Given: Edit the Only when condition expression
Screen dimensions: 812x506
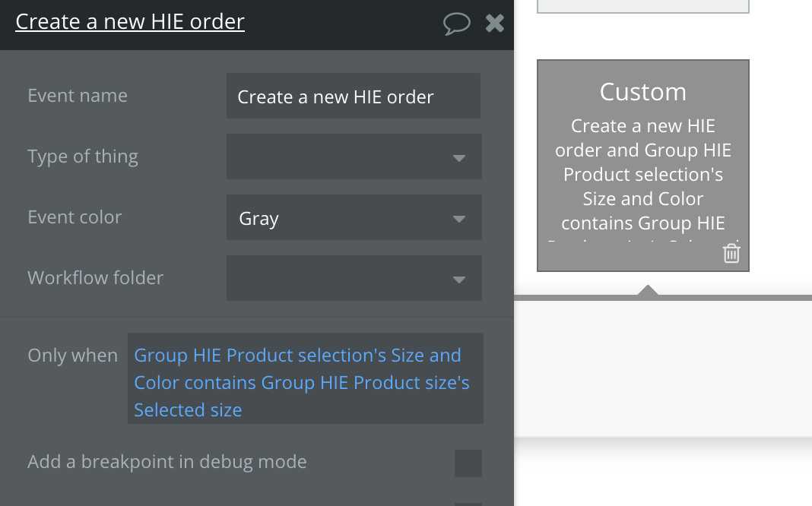Looking at the screenshot, I should 305,382.
